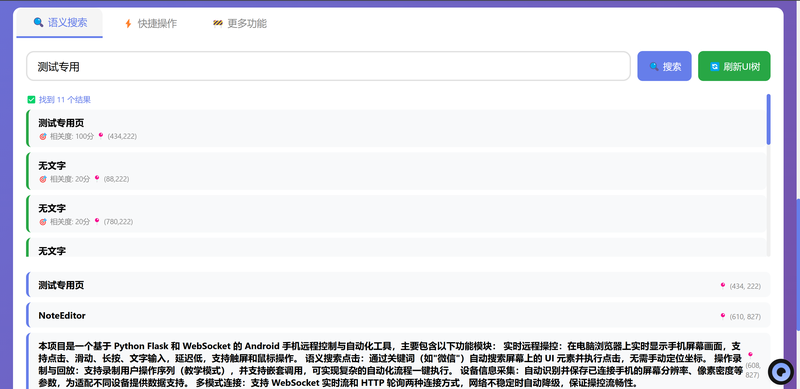Click the round floating button at bottom right

781,371
